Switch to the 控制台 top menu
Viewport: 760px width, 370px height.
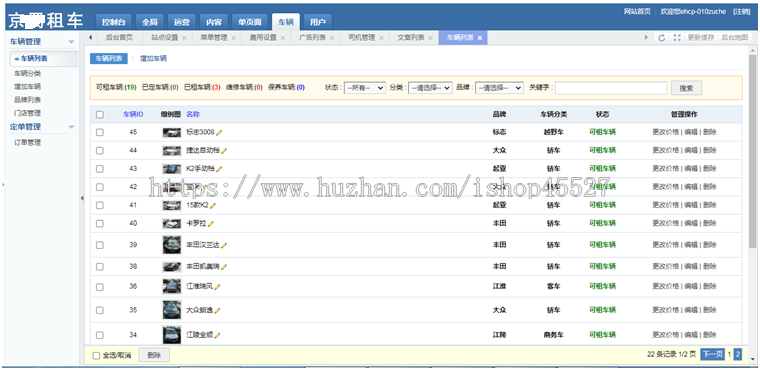coord(113,22)
